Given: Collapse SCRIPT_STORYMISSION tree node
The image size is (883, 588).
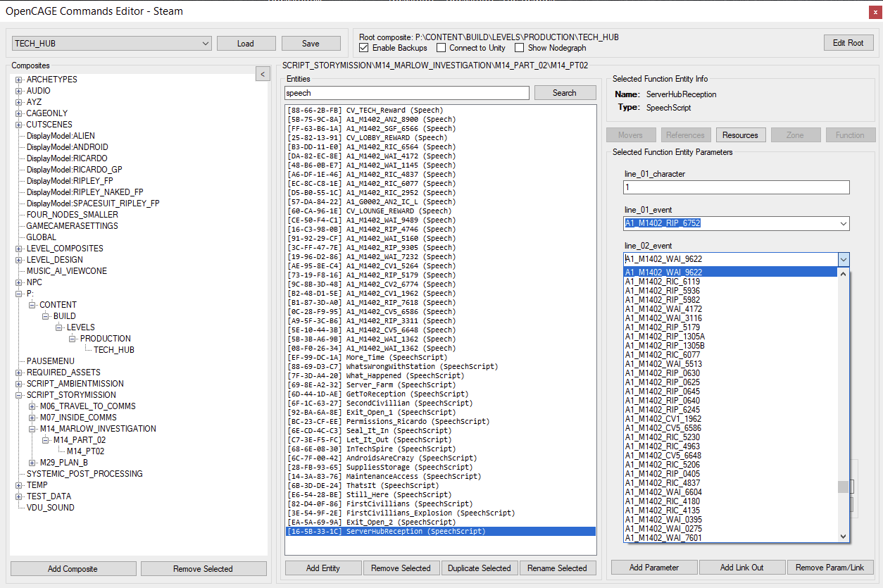Looking at the screenshot, I should (19, 395).
